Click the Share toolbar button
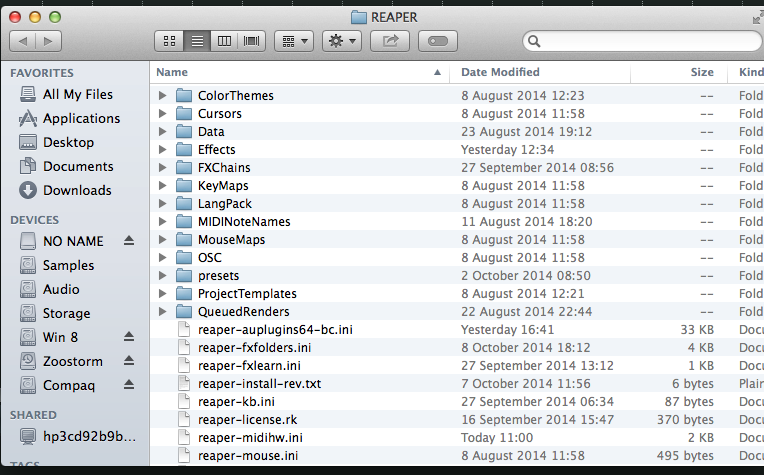 [x=390, y=41]
